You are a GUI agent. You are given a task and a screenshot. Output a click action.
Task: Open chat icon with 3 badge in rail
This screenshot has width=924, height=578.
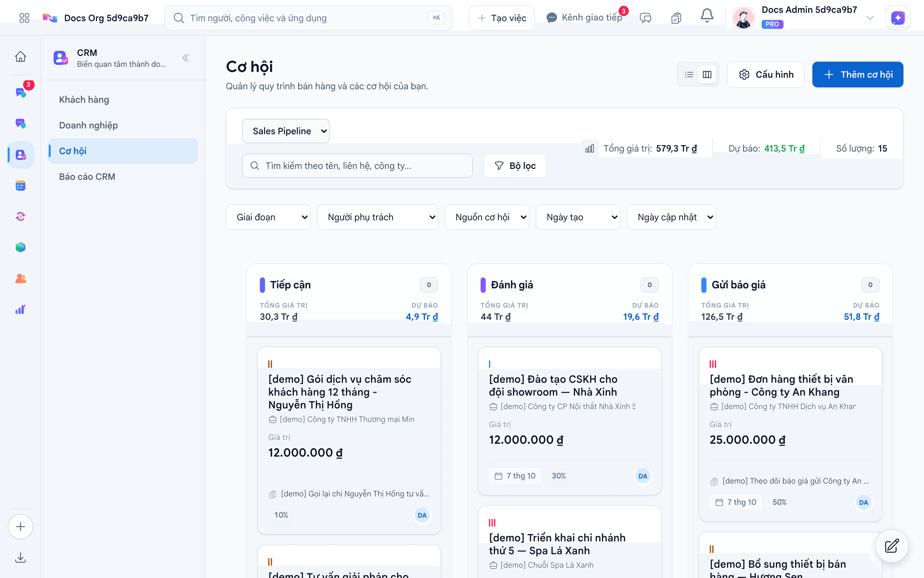[21, 92]
